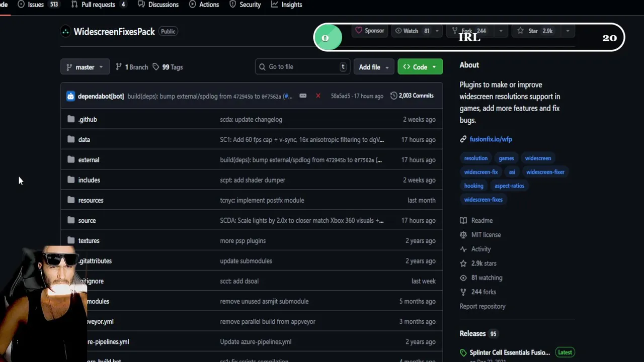This screenshot has width=644, height=362.
Task: Click the Watch 81 button
Action: (412, 31)
